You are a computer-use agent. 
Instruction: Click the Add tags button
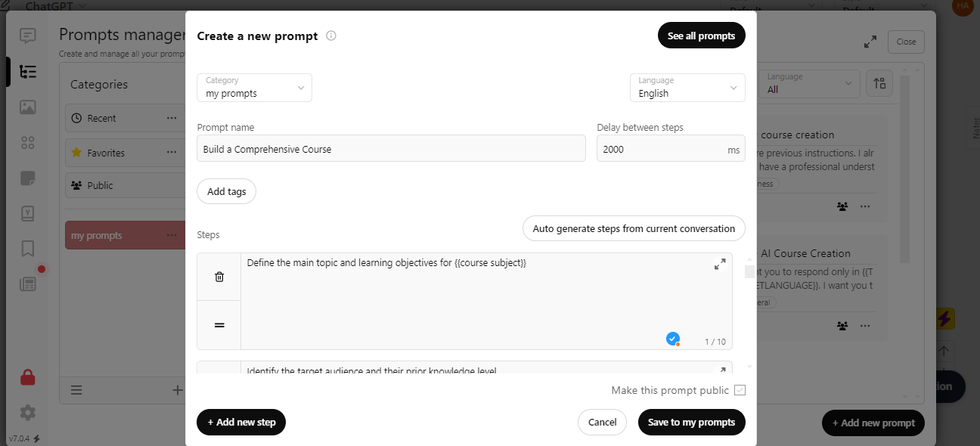coord(227,191)
